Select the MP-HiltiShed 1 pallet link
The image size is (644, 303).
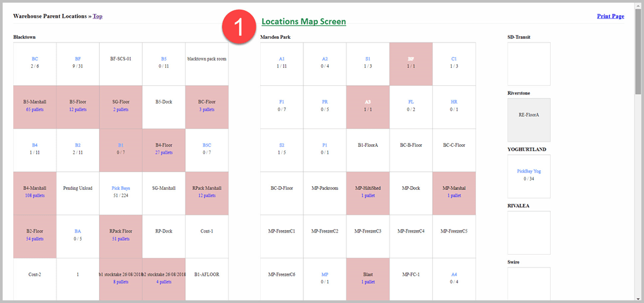(x=367, y=196)
